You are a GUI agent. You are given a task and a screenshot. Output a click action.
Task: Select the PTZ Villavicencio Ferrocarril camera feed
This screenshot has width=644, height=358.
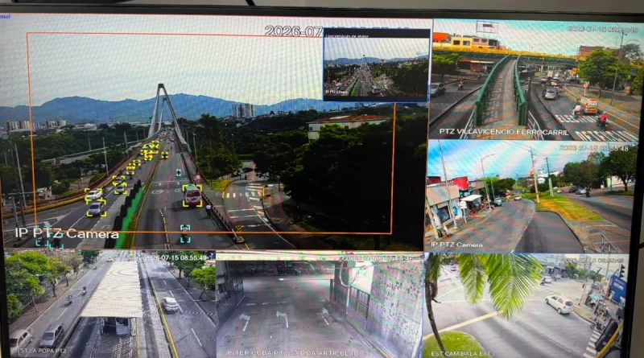coord(536,79)
